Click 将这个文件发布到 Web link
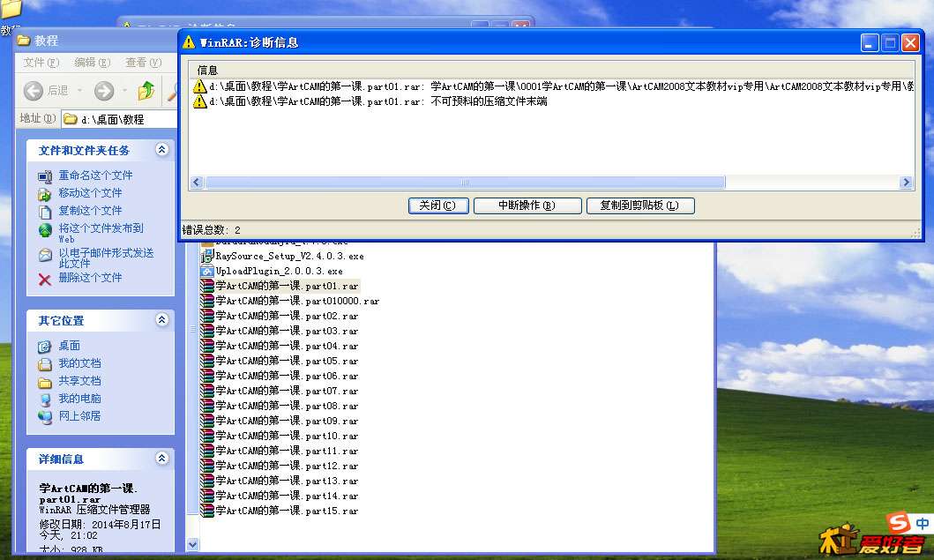Image resolution: width=934 pixels, height=560 pixels. (x=101, y=233)
